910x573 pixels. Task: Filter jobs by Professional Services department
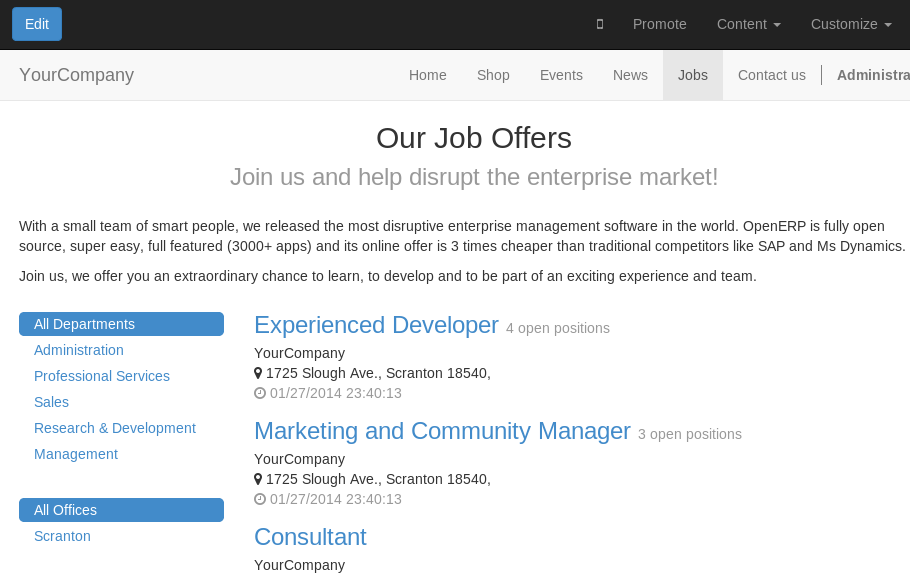tap(102, 376)
